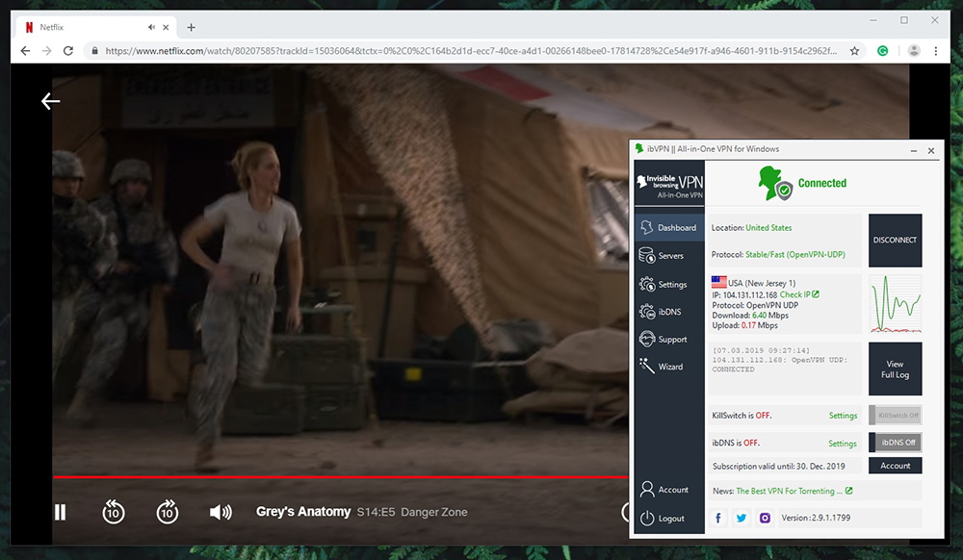Image resolution: width=963 pixels, height=560 pixels.
Task: Click the traffic speed graph
Action: 896,304
